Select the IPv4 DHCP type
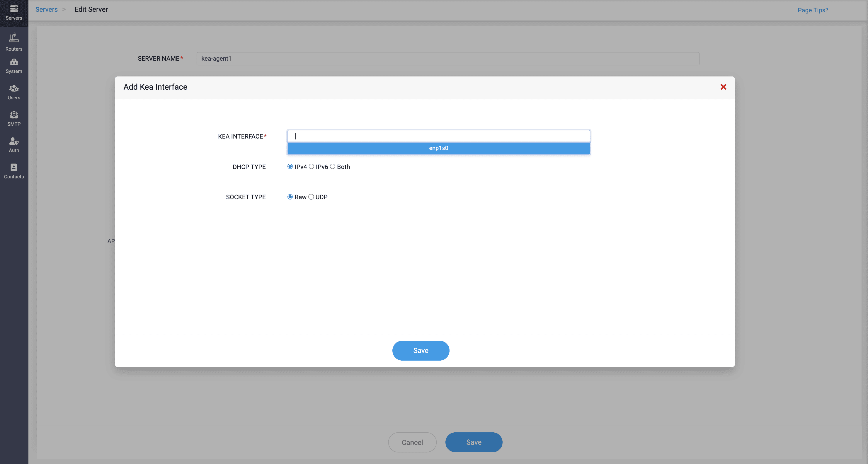 (290, 167)
